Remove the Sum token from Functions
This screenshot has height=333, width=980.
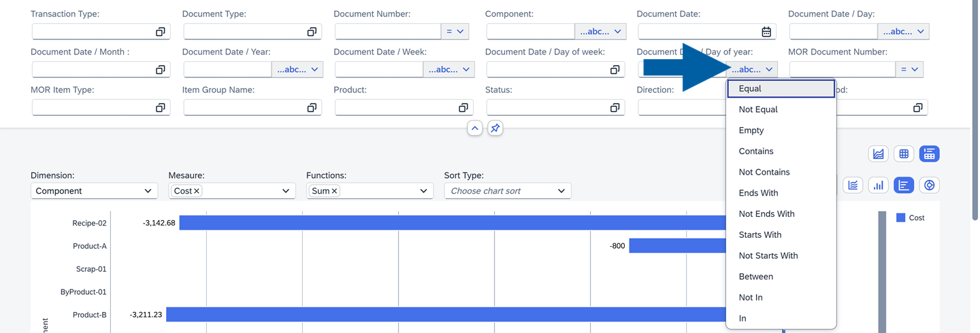(334, 191)
